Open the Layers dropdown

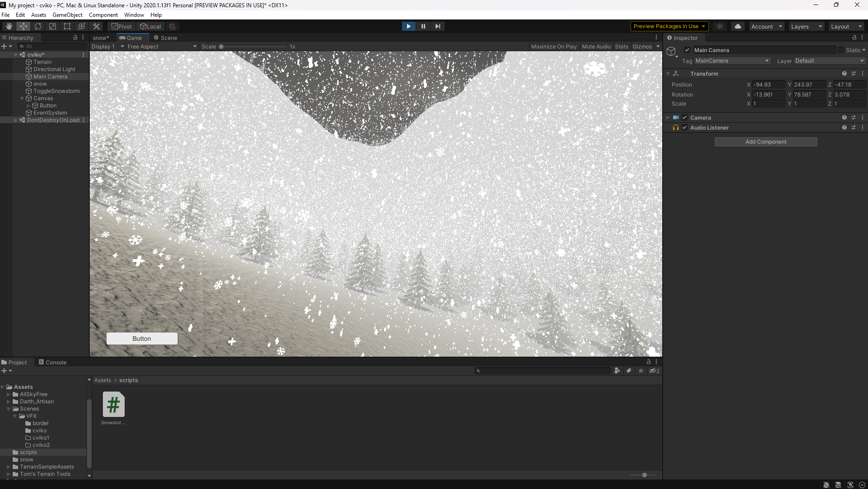806,26
